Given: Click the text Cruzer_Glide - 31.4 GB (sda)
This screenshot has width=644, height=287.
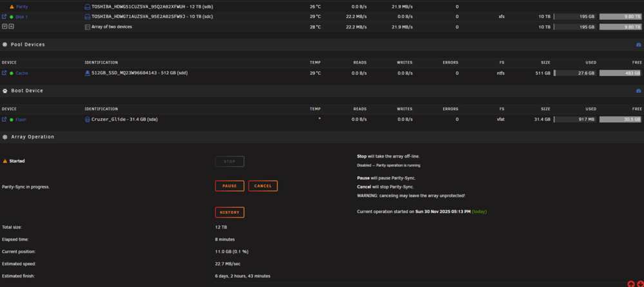Looking at the screenshot, I should (125, 120).
